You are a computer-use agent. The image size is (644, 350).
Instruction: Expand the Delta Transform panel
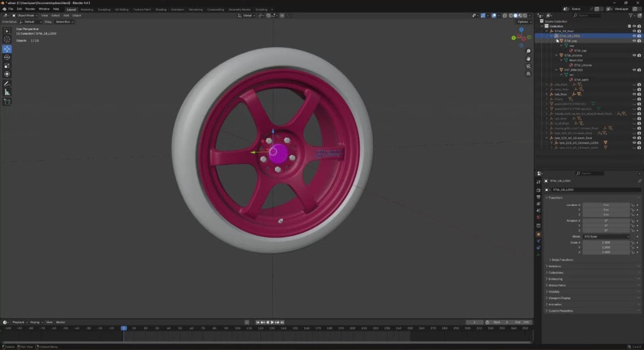[561, 260]
